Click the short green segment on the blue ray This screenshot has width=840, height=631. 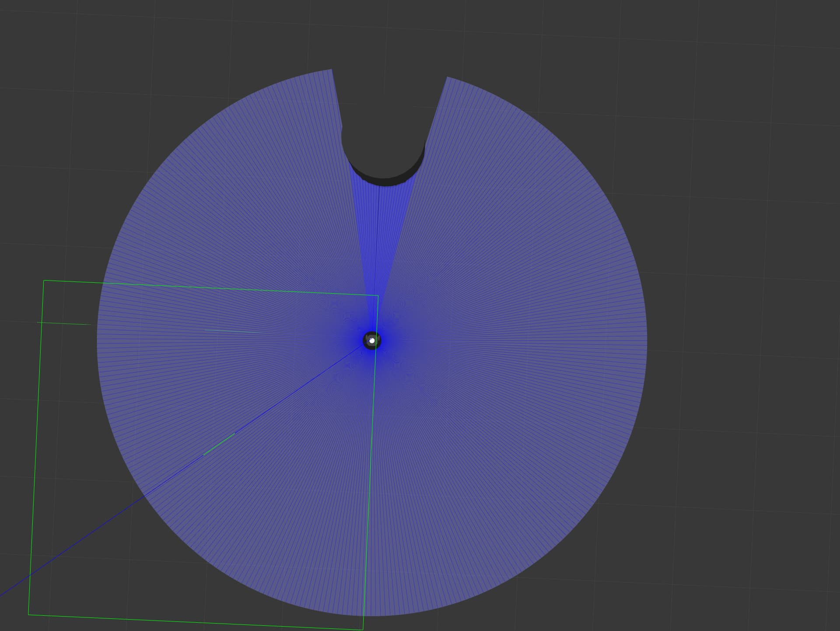point(219,444)
